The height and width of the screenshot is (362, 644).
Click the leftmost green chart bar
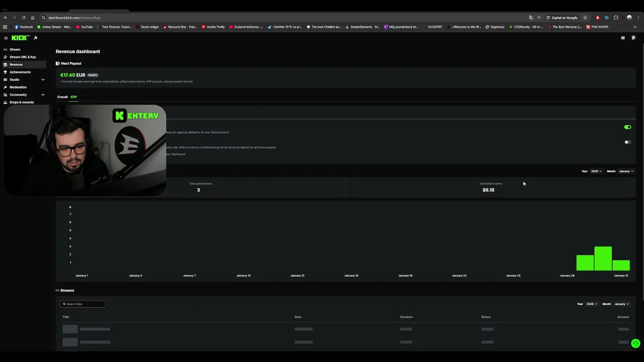[585, 263]
